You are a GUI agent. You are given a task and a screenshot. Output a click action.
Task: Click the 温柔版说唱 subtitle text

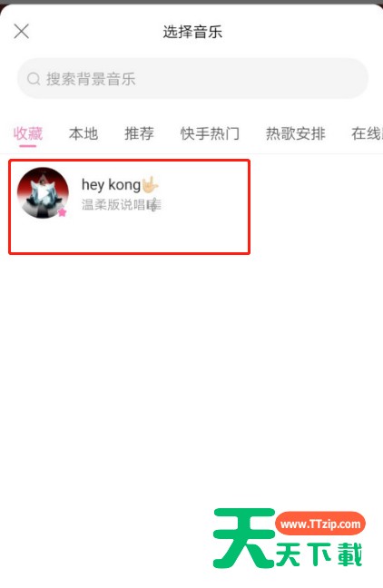113,204
